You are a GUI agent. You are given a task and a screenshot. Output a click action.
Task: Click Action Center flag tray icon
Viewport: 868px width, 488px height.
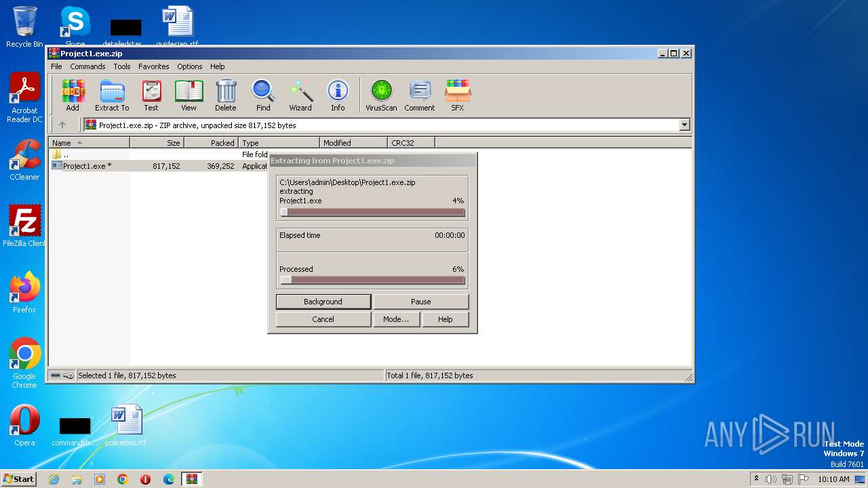click(x=804, y=479)
